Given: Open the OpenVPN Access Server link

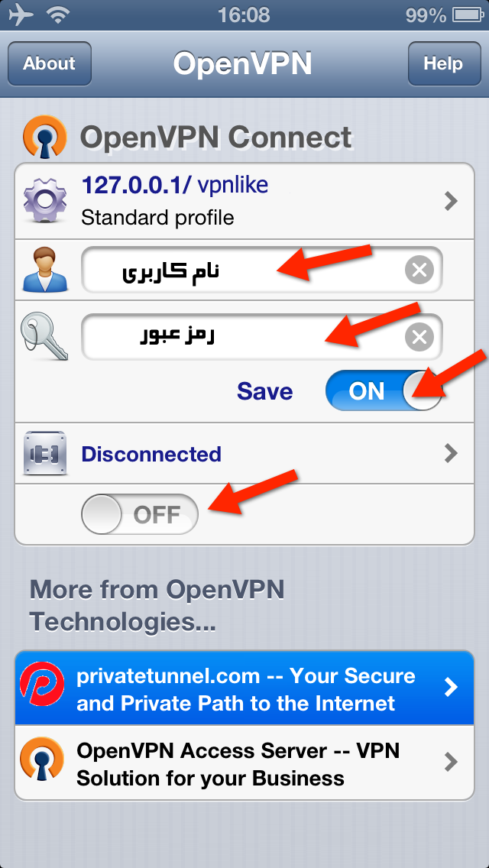Looking at the screenshot, I should point(244,763).
